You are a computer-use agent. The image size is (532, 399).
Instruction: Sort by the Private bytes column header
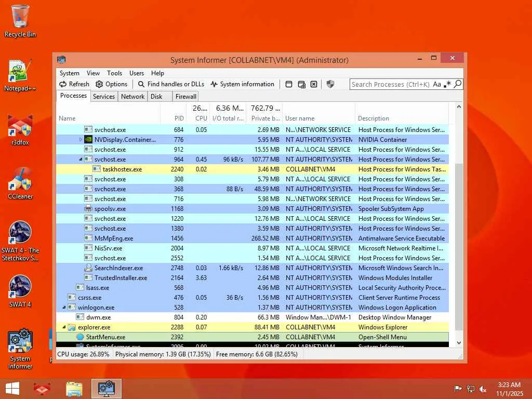pyautogui.click(x=264, y=118)
